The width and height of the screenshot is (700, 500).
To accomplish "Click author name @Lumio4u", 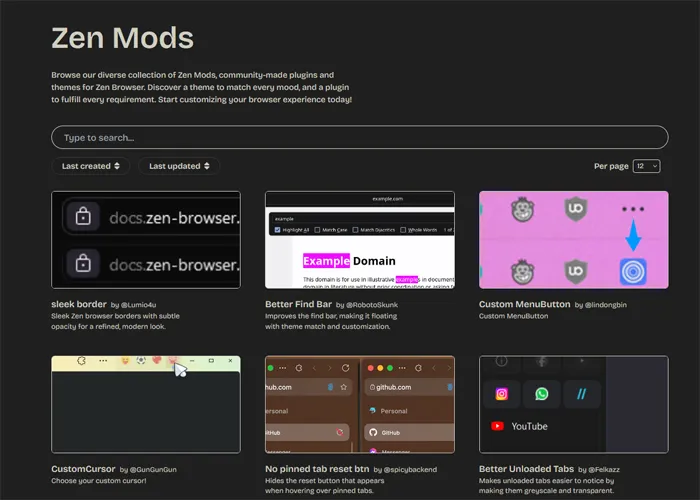I will pos(138,305).
